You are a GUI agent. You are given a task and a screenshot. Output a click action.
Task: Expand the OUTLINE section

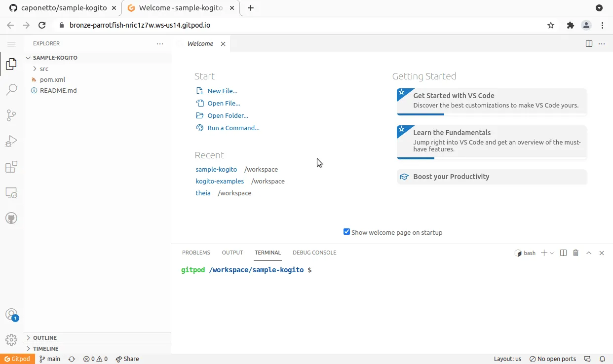(x=45, y=338)
